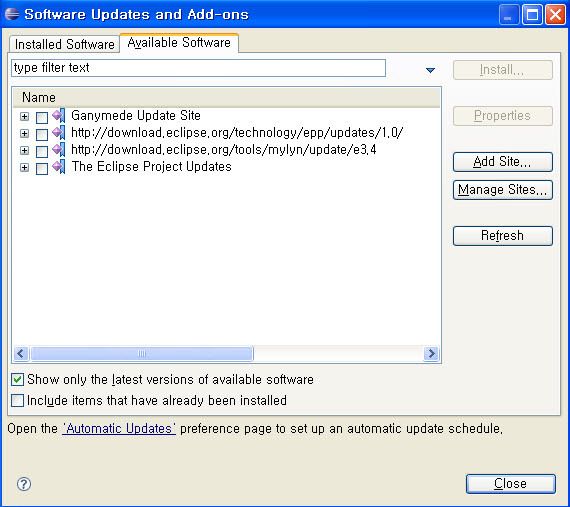The image size is (570, 507).
Task: Uncheck Show only the latest versions checkbox
Action: 17,379
